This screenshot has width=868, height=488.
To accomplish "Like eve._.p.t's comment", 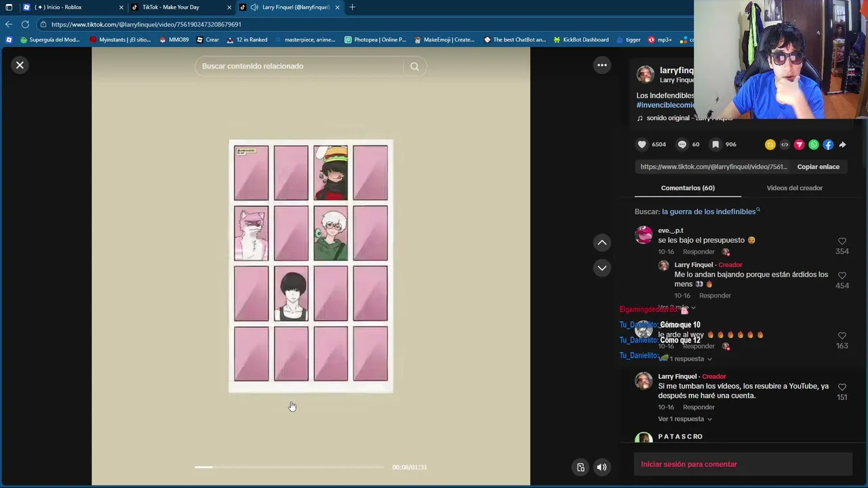I will click(842, 241).
